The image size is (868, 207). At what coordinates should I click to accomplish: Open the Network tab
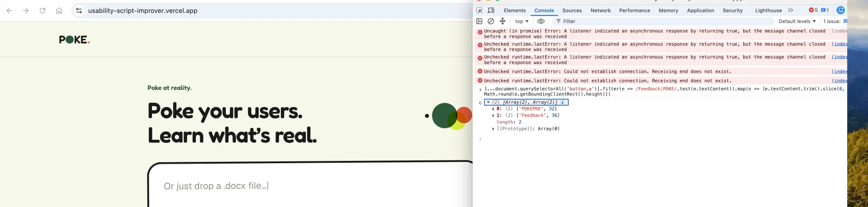point(601,10)
